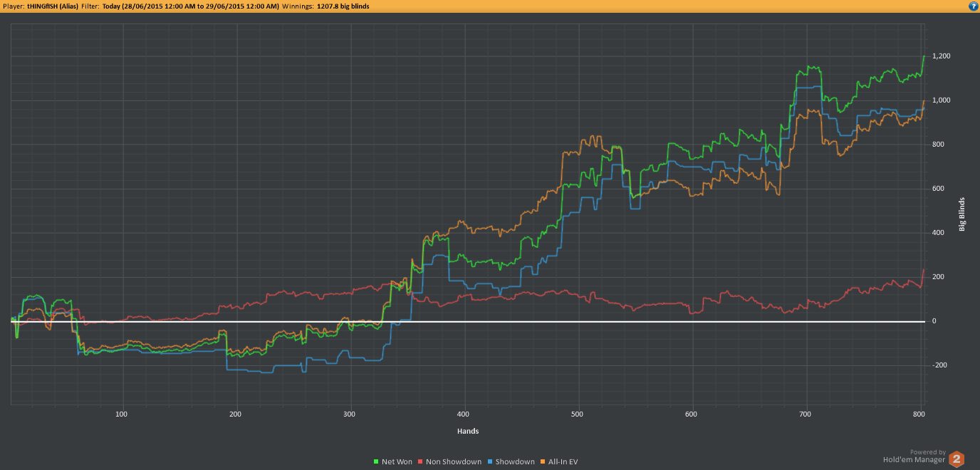Click the orange All-In EV legend square
Viewport: 980px width, 470px height.
(543, 462)
